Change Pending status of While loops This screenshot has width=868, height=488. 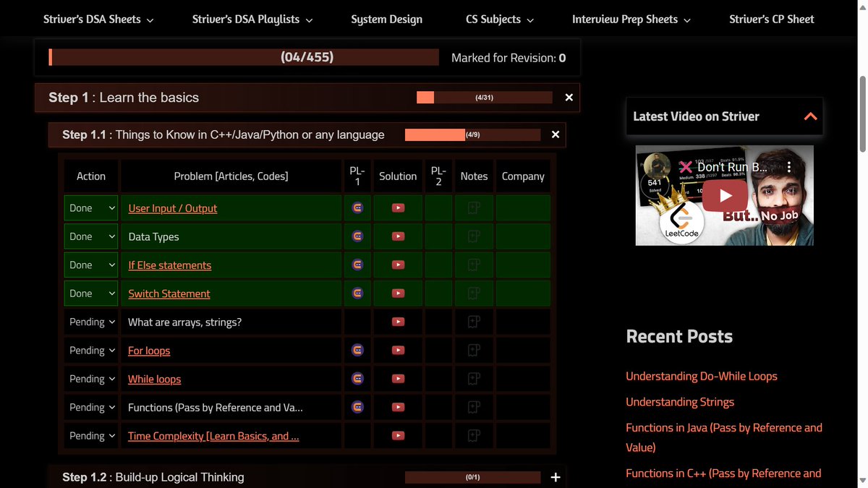coord(91,379)
